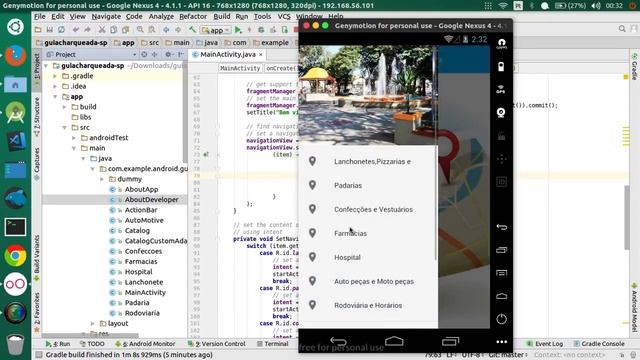Viewport: 640px width, 360px height.
Task: Click Genymotion sidebar home key icon
Action: pos(502,296)
